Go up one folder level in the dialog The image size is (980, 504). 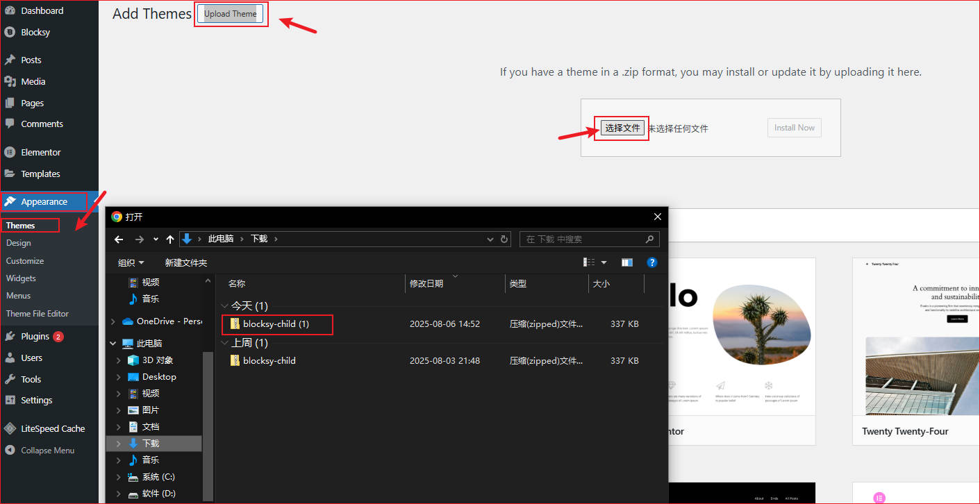tap(170, 239)
